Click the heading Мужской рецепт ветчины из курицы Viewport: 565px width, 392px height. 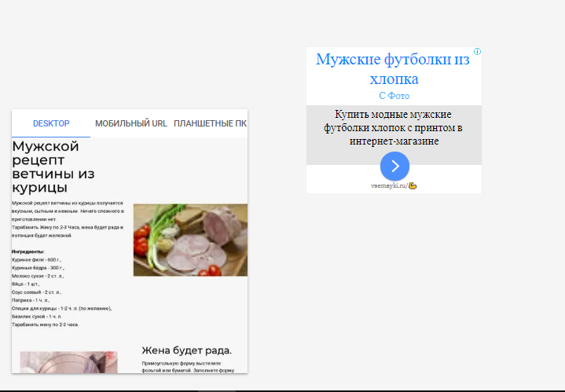coord(53,167)
